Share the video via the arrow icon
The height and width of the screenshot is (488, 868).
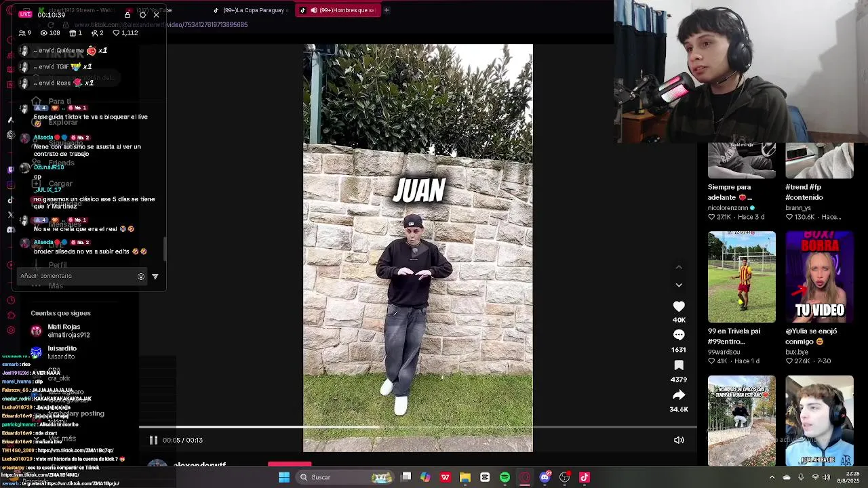679,394
